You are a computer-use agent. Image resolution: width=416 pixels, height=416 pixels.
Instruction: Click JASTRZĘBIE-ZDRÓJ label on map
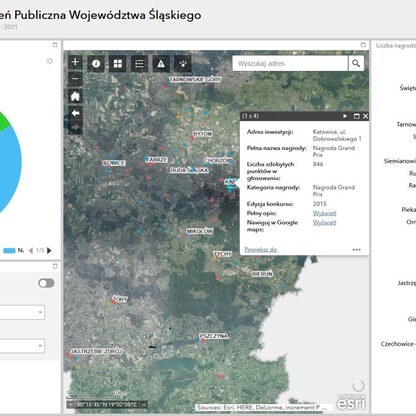point(97,351)
